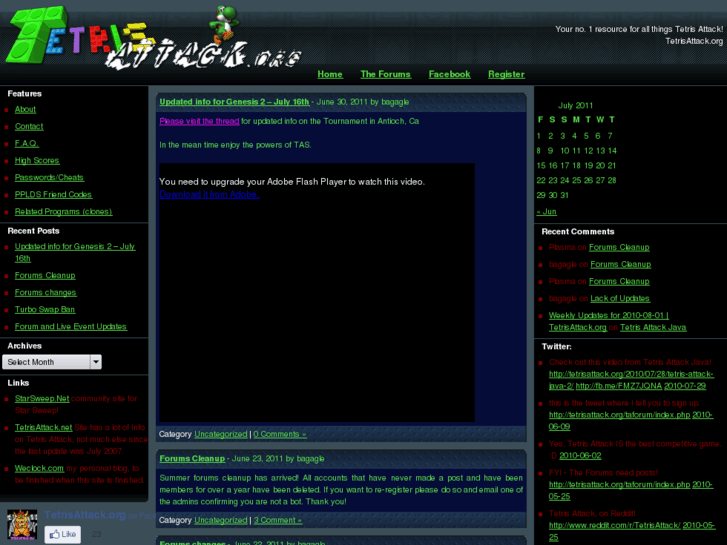Go to previous month via '« Jun' link
The width and height of the screenshot is (727, 545).
tap(546, 212)
